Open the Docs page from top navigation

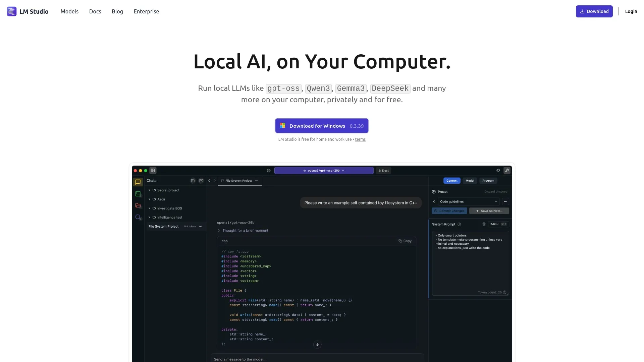95,11
